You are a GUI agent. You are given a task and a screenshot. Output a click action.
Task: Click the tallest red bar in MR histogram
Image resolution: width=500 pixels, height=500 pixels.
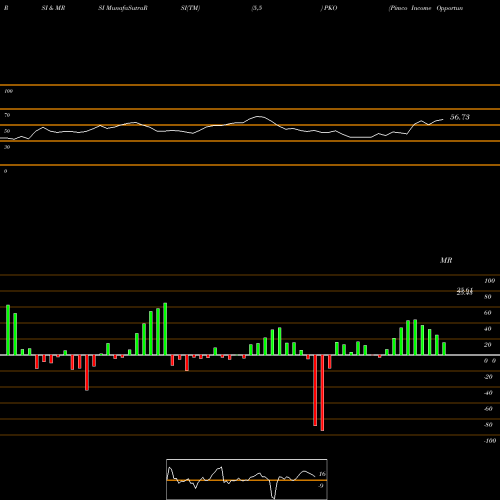322,393
